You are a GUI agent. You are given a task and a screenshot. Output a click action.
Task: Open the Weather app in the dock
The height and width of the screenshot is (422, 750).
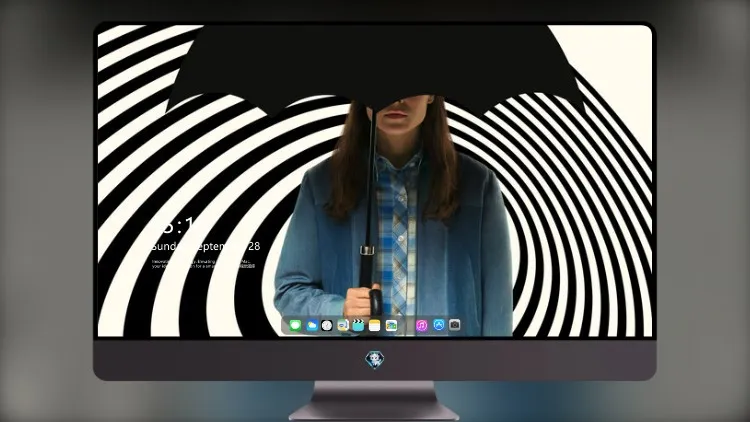[x=311, y=326]
